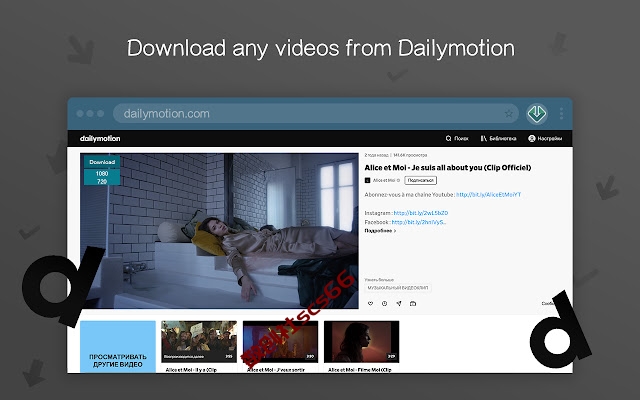Click the МУЗЫКАЛЬНЫЙ ВИДЕОКЛИП tag
Viewport: 640px width, 400px height.
pyautogui.click(x=398, y=288)
